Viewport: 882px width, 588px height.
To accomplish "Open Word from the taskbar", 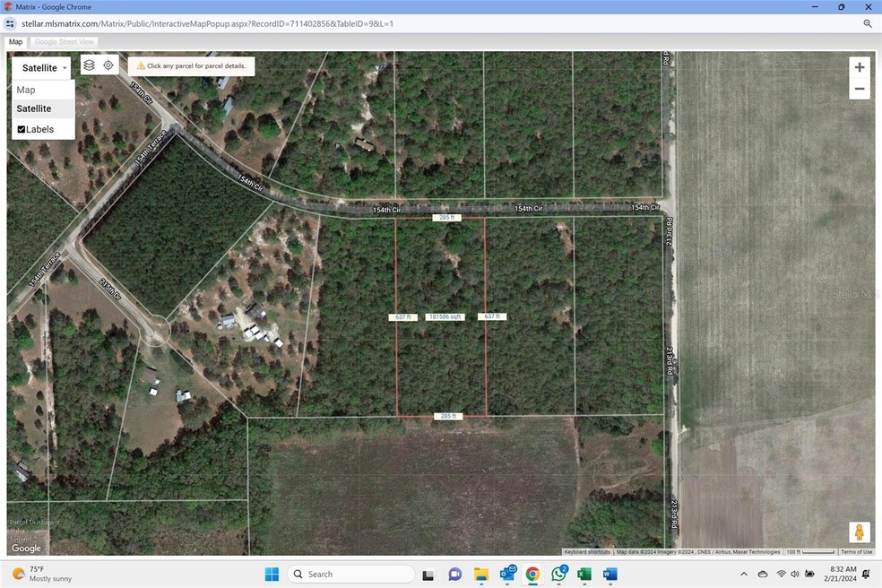I will [x=610, y=574].
